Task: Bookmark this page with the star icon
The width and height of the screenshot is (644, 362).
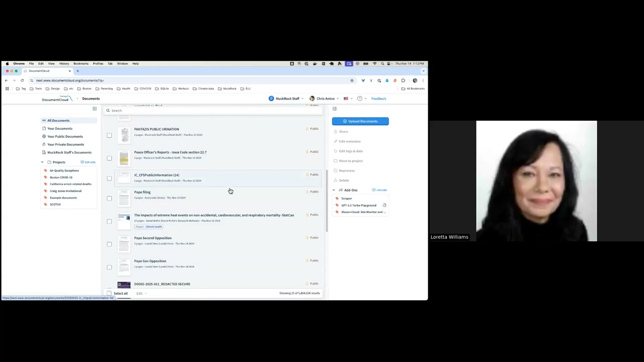Action: (352, 80)
